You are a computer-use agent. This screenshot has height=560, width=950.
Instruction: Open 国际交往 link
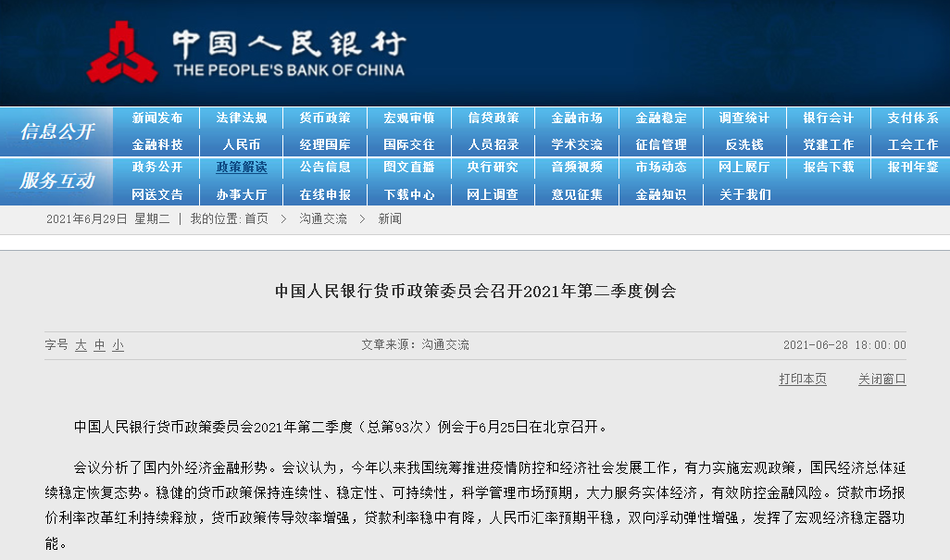point(409,144)
